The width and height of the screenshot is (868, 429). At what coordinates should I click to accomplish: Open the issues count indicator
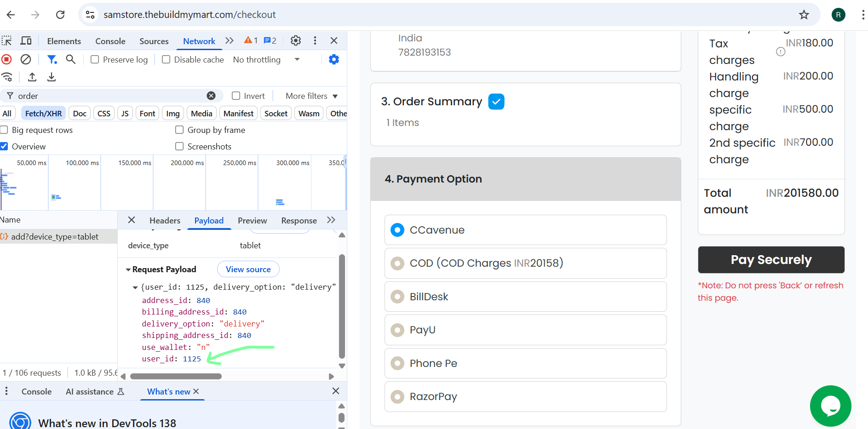click(x=270, y=40)
